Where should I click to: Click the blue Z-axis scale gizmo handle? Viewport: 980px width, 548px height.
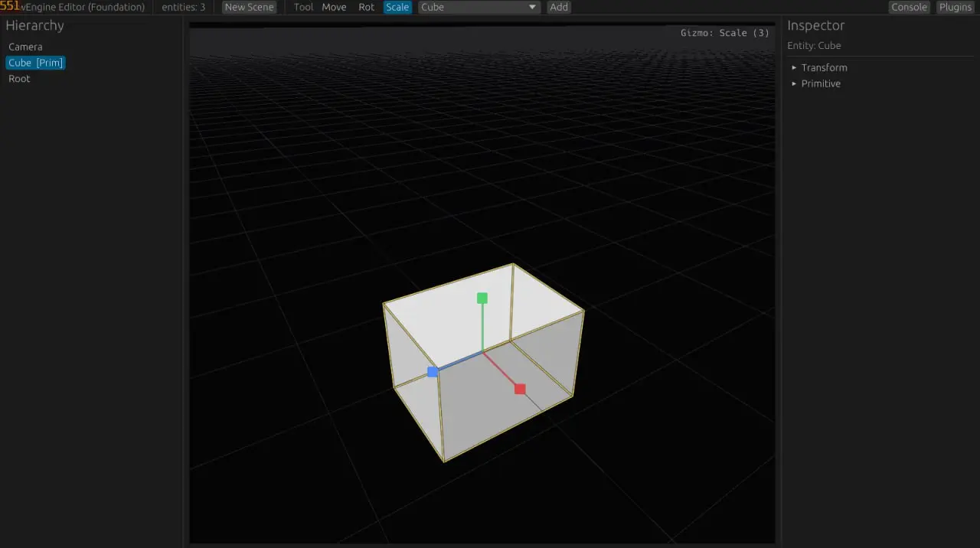point(433,371)
